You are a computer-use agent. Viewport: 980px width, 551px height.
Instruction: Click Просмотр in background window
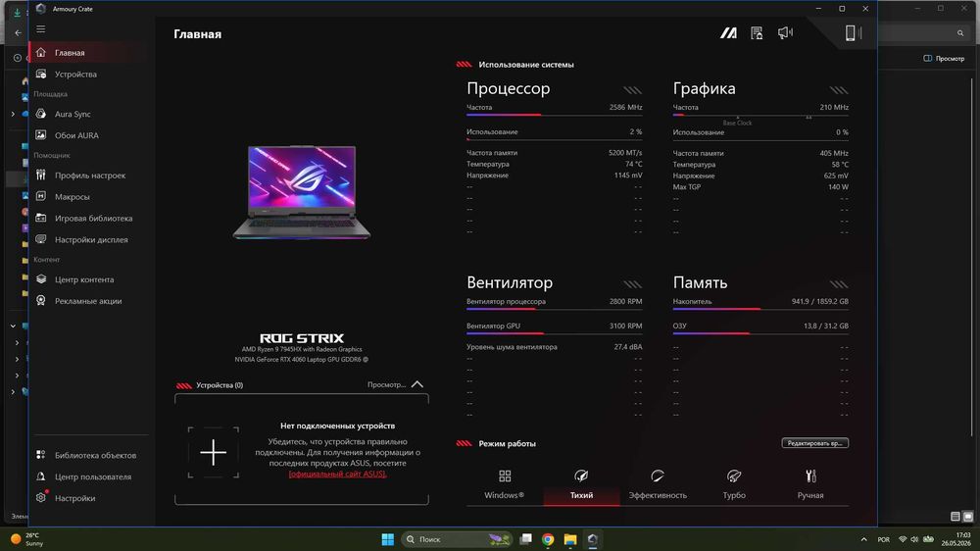[x=945, y=58]
